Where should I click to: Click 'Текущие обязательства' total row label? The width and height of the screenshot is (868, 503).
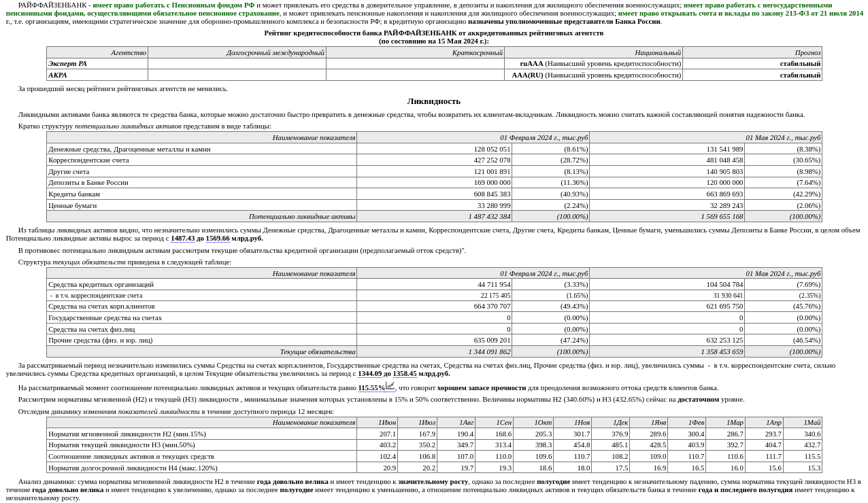point(318,351)
